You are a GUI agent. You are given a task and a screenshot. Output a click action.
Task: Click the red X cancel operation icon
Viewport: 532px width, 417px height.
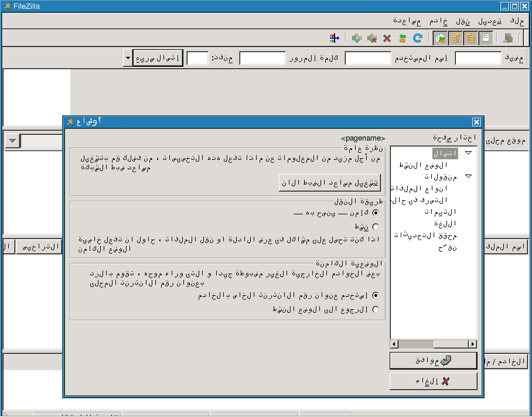click(x=387, y=38)
